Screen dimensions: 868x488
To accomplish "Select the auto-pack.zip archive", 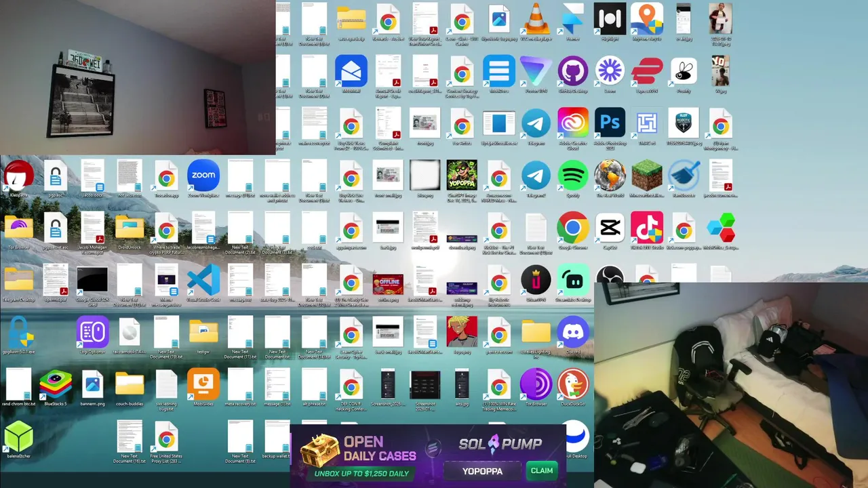I will pyautogui.click(x=351, y=19).
